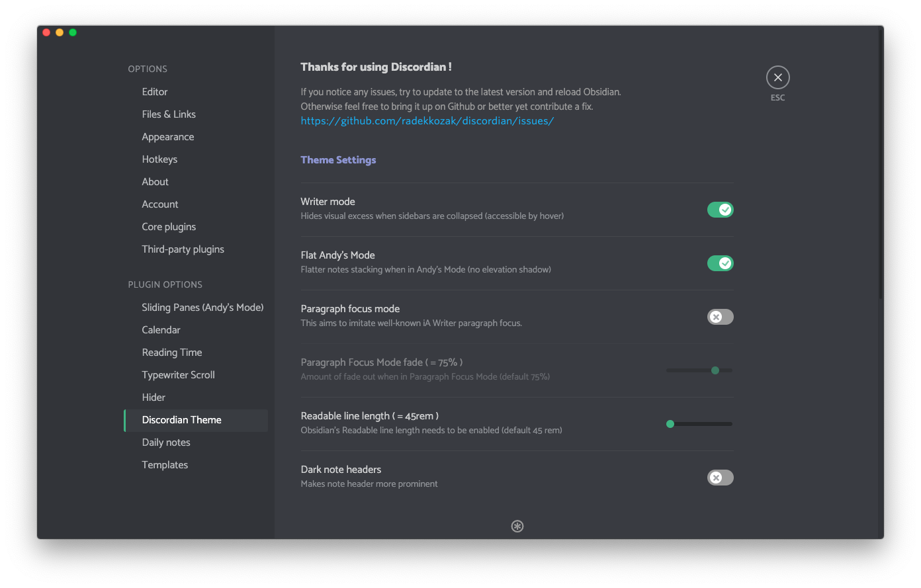Click the Paragraph Focus Mode fade slider
The image size is (921, 588).
699,370
